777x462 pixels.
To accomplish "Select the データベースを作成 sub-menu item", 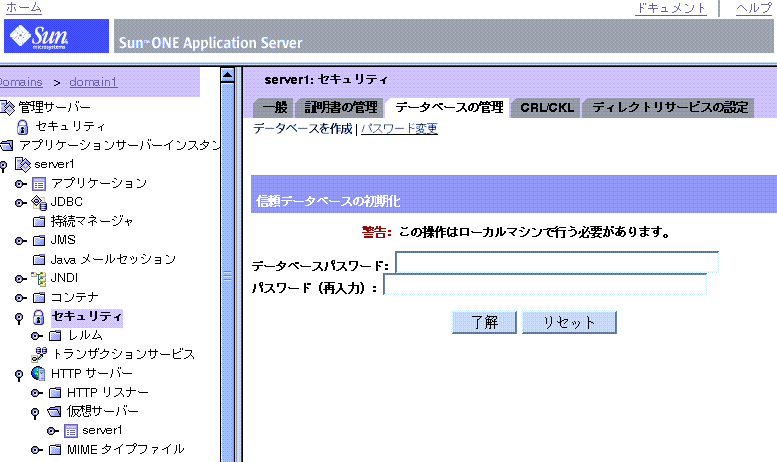I will [303, 129].
